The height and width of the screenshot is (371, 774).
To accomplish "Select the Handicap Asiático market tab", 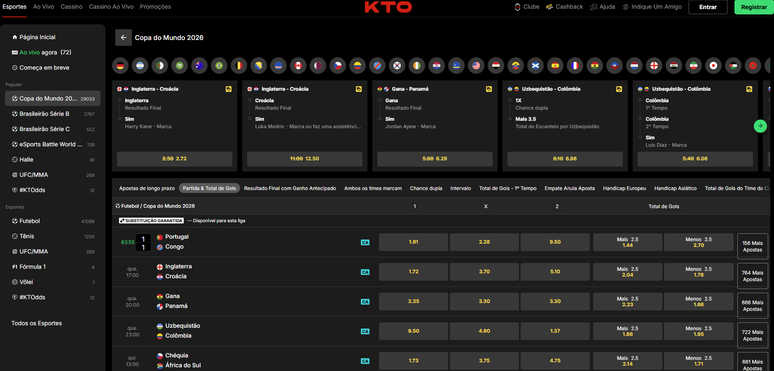I will [x=675, y=188].
